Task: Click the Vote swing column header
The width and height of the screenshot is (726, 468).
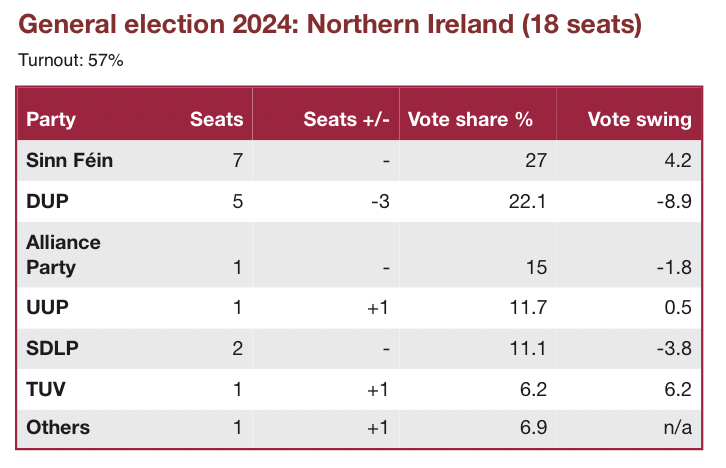Action: click(x=640, y=119)
